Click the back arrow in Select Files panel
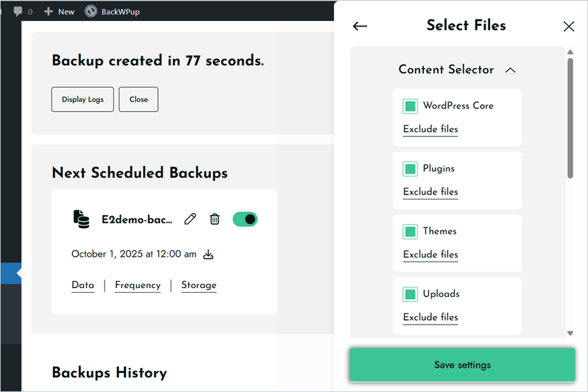This screenshot has width=588, height=392. 360,26
